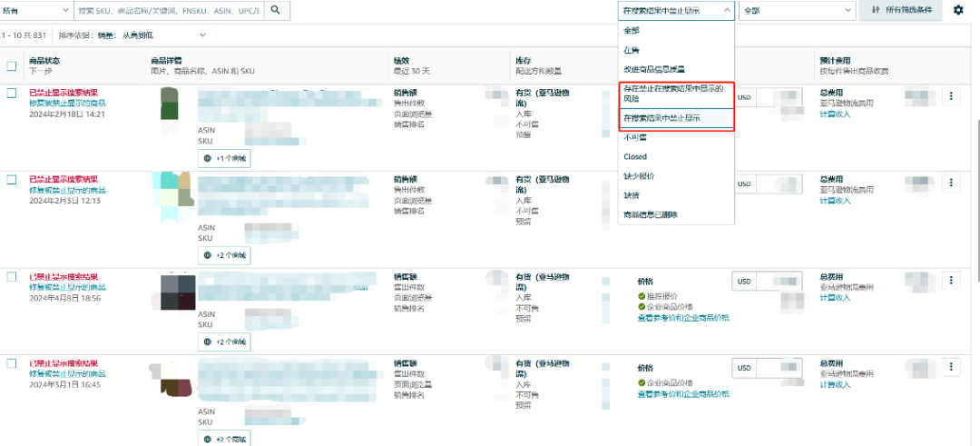Check the box for February 18 product row

[12, 93]
